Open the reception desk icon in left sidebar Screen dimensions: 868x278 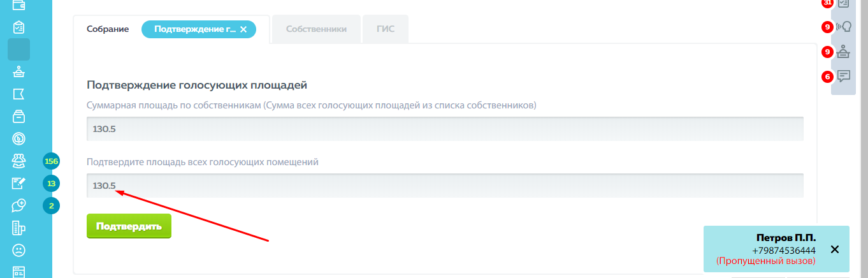click(x=18, y=71)
